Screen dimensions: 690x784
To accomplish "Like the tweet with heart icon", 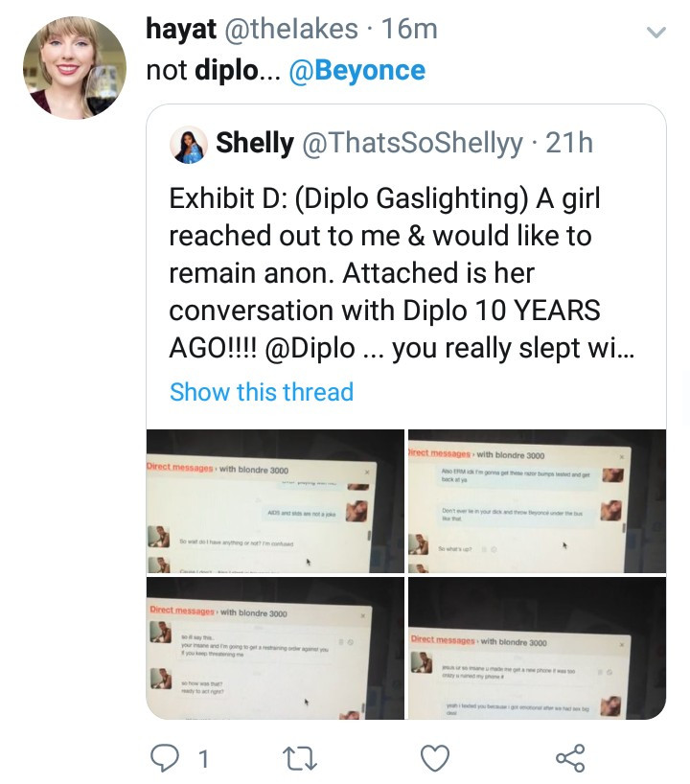I will pyautogui.click(x=436, y=759).
